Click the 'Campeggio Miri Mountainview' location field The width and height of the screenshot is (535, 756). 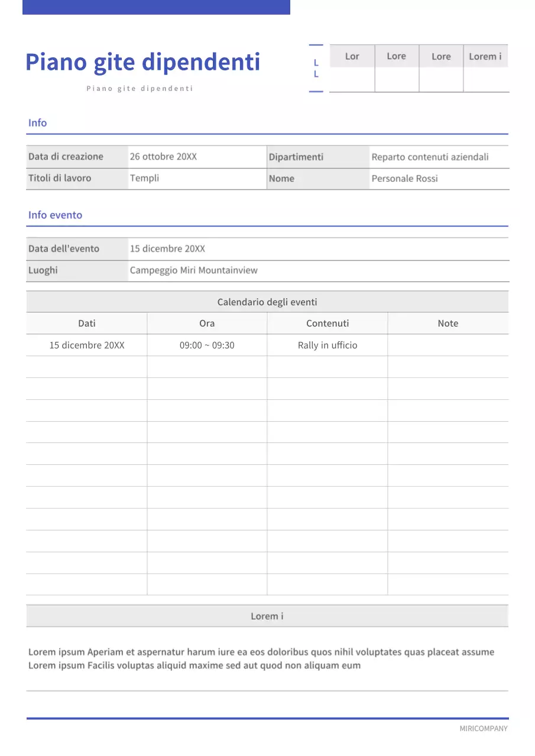[x=193, y=271]
